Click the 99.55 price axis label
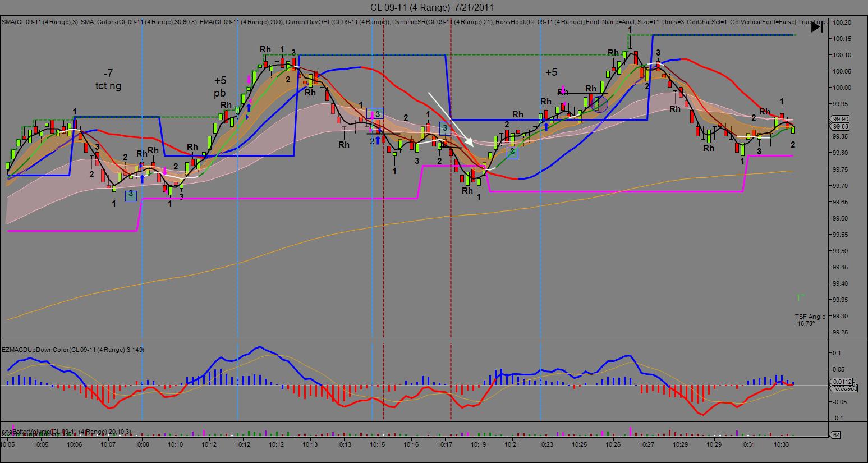This screenshot has width=868, height=463. pos(842,235)
